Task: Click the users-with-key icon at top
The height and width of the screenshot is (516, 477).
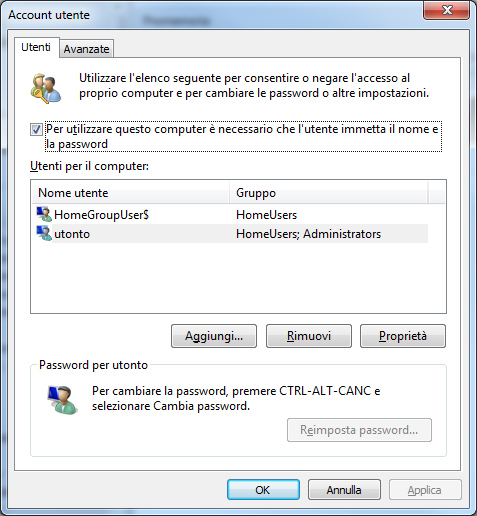Action: (46, 88)
